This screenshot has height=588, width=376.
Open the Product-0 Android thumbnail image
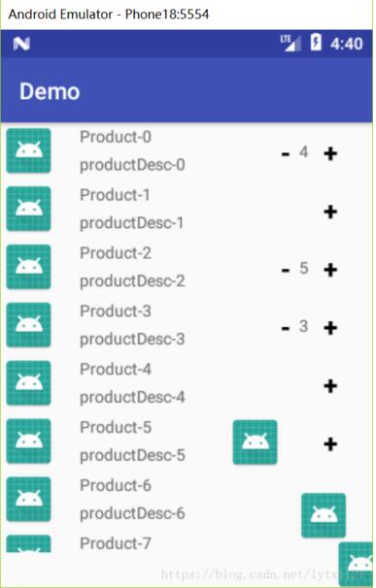[x=28, y=150]
